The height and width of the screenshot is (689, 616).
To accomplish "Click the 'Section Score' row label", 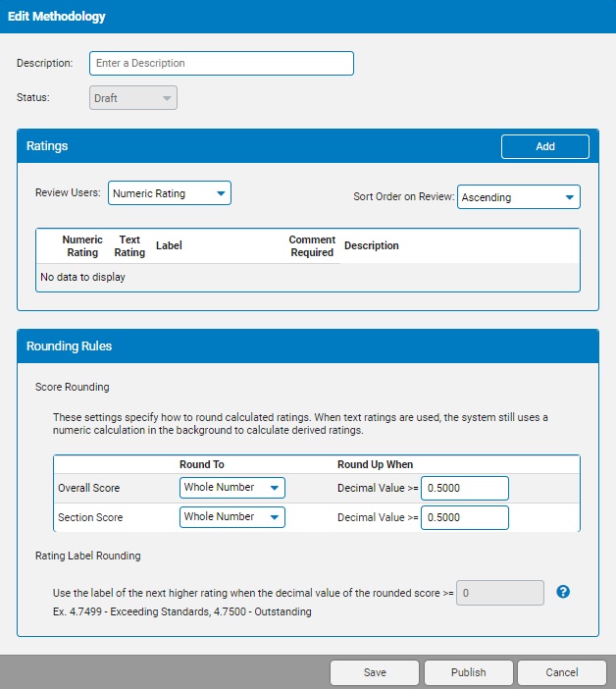I will 90,517.
